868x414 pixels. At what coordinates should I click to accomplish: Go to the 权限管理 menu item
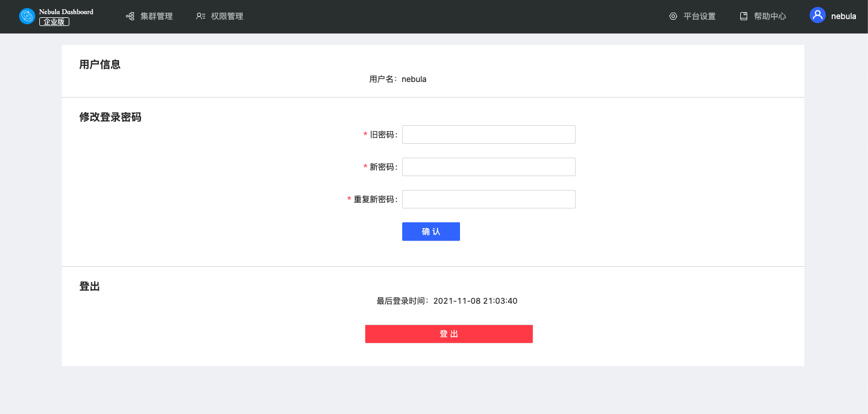tap(227, 16)
